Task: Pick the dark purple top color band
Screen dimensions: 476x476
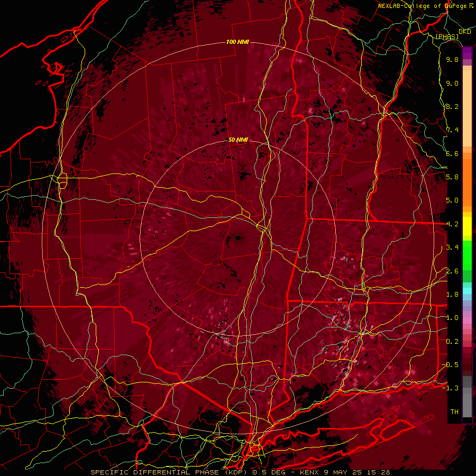Action: (x=467, y=53)
